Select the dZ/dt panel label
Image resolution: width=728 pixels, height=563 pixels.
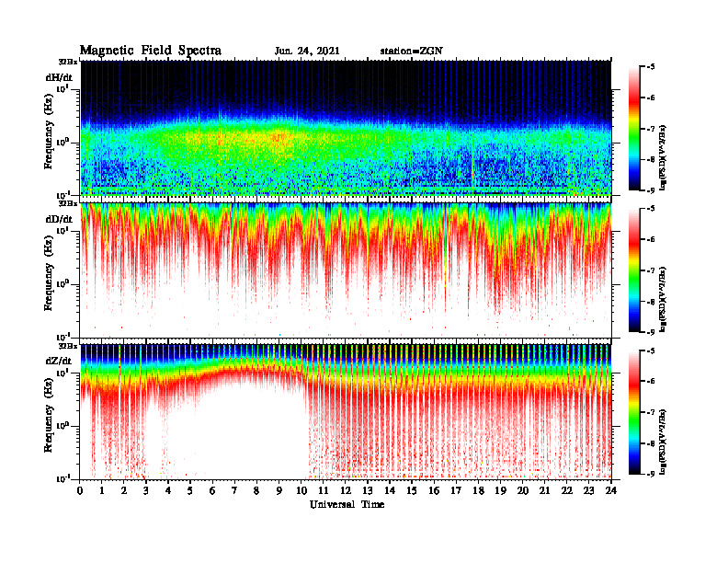[59, 361]
